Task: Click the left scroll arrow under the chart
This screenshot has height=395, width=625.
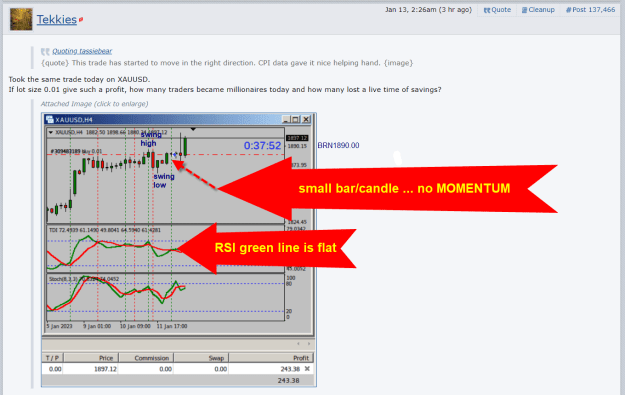Action: 298,344
